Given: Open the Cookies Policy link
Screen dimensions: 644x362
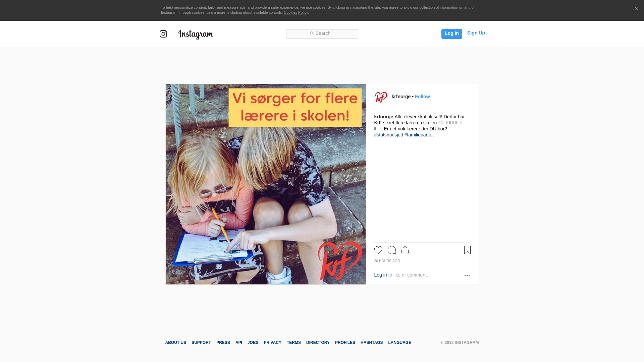Looking at the screenshot, I should point(296,12).
